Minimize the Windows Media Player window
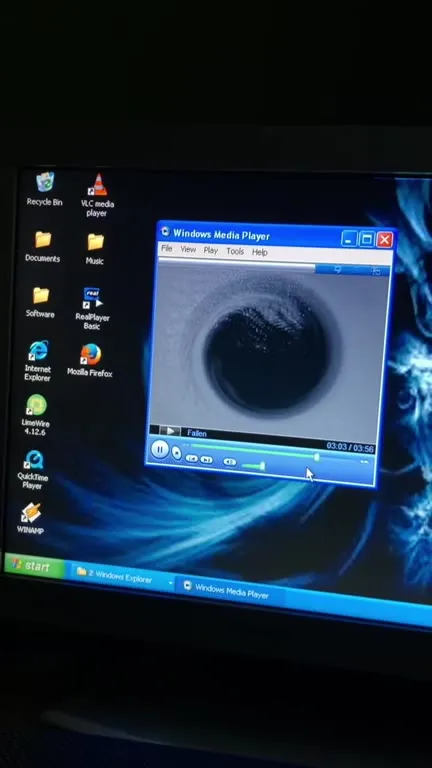 (x=349, y=239)
